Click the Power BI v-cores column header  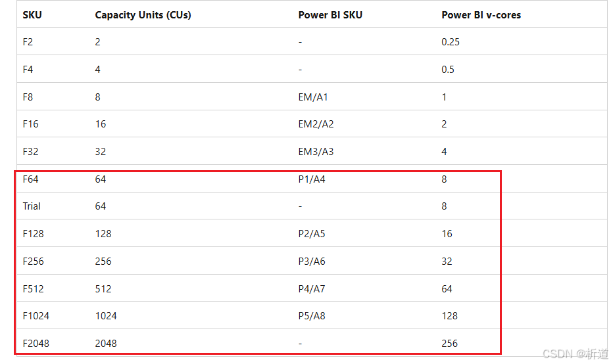pos(481,14)
